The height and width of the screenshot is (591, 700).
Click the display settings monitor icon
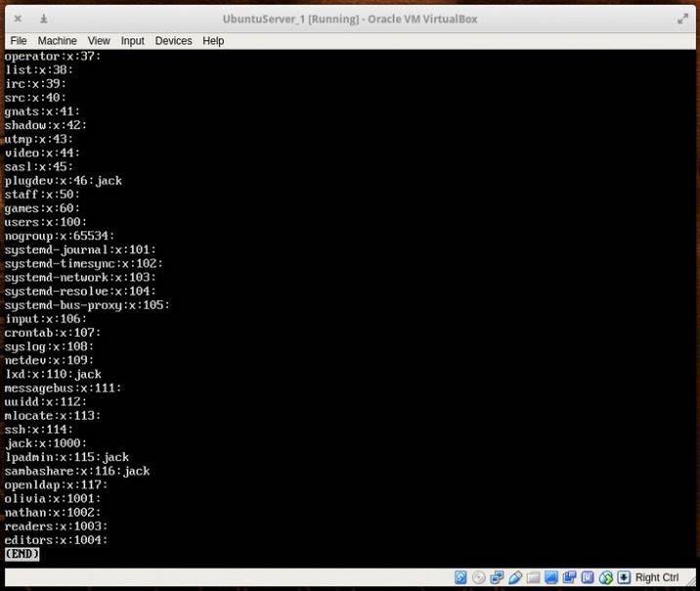point(551,577)
